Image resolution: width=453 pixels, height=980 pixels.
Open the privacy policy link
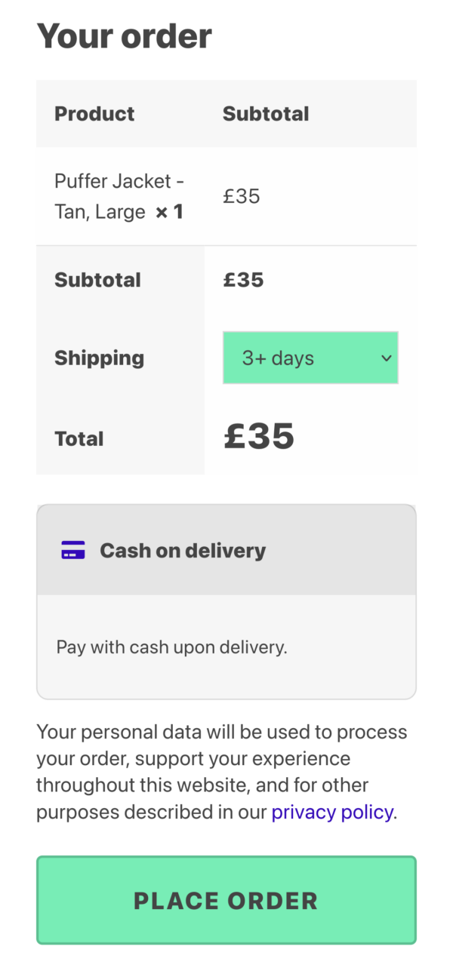coord(331,812)
